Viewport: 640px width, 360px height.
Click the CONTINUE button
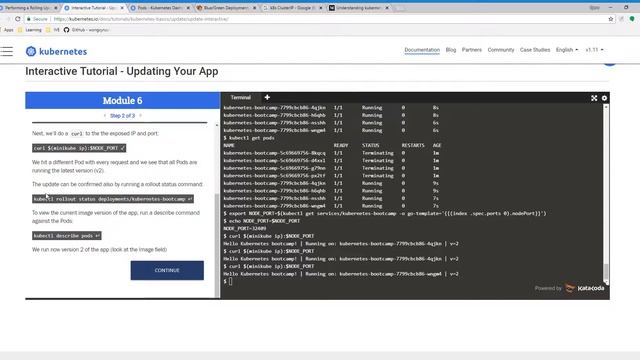(x=167, y=270)
